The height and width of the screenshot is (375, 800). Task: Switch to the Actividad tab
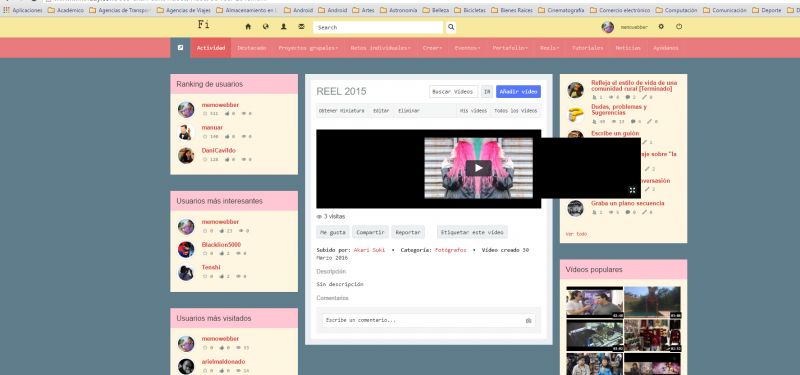(x=211, y=48)
